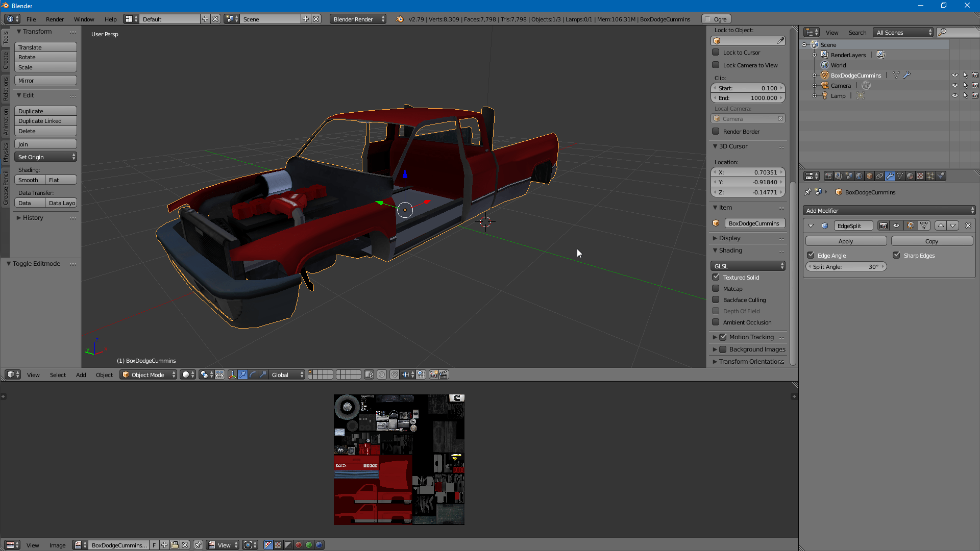The image size is (980, 551).
Task: Click the Duplicate Linked button
Action: (x=45, y=121)
